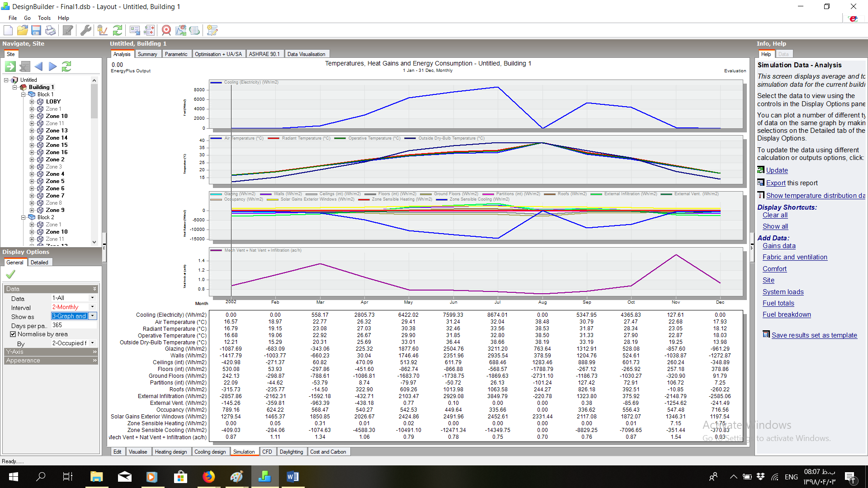This screenshot has height=488, width=868.
Task: Click the Export link
Action: coord(776,183)
